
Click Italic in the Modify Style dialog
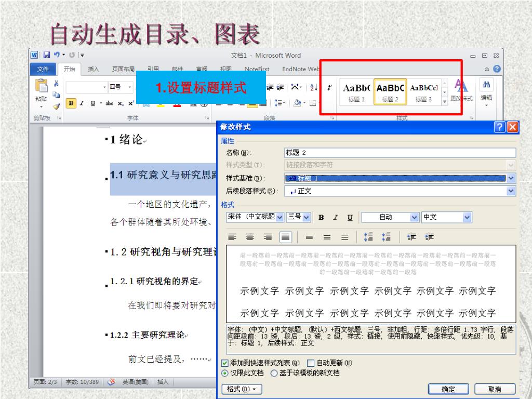pyautogui.click(x=336, y=218)
